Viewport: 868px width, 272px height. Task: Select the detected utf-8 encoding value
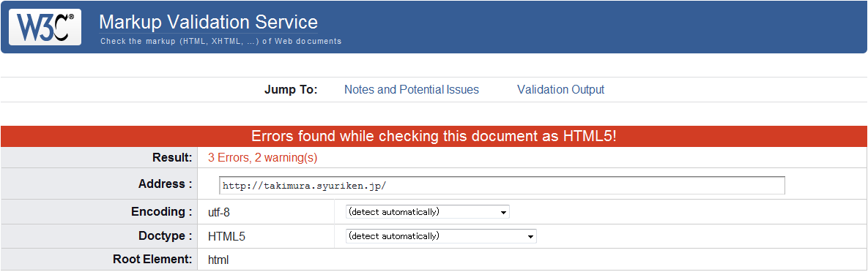219,212
